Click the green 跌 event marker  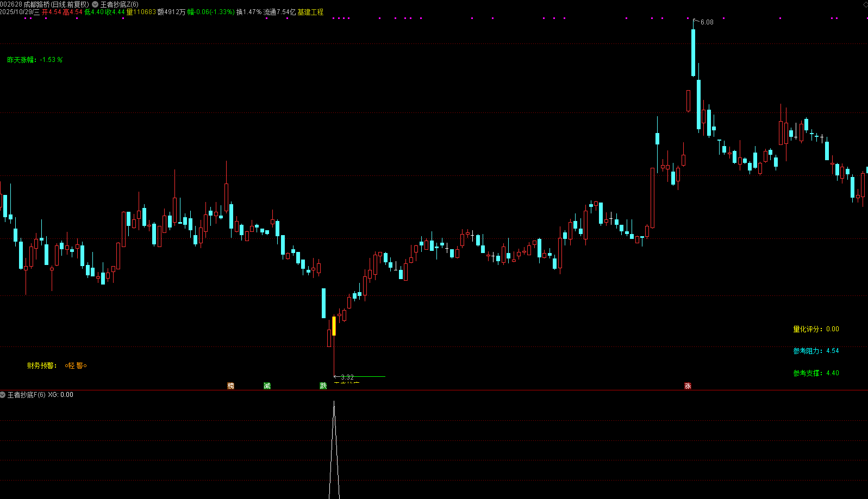(x=323, y=386)
